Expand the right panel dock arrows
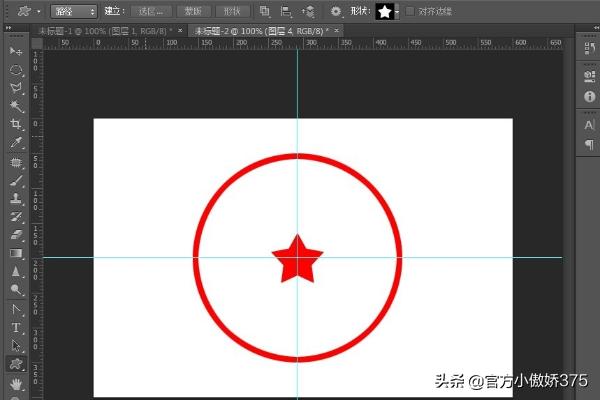Viewport: 600px width, 400px height. click(x=596, y=28)
